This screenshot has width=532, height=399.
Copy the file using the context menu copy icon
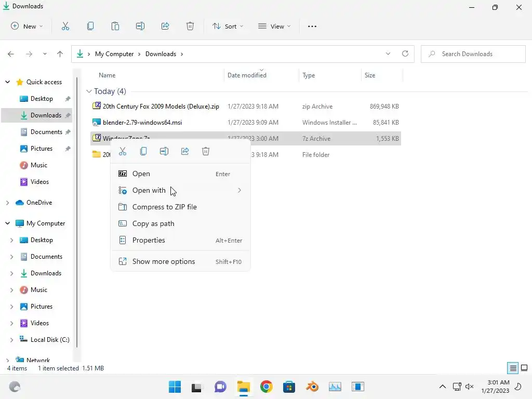143,151
